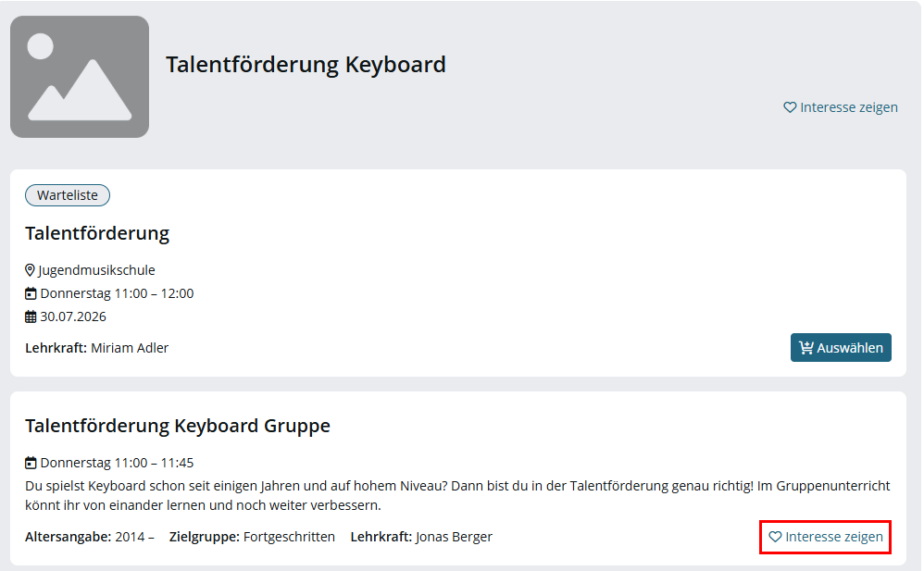Click heart icon in the header Interesse zeigen
The height and width of the screenshot is (571, 924).
click(x=790, y=107)
